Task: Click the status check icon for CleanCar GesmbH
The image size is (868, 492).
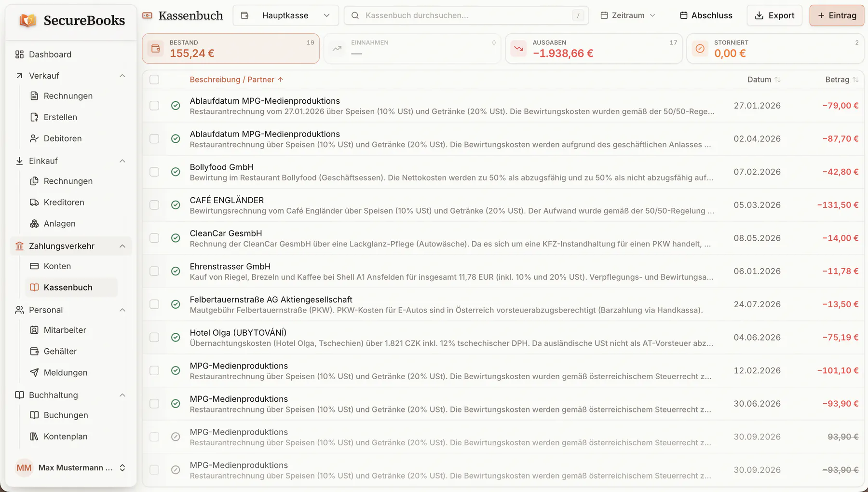Action: (x=176, y=238)
